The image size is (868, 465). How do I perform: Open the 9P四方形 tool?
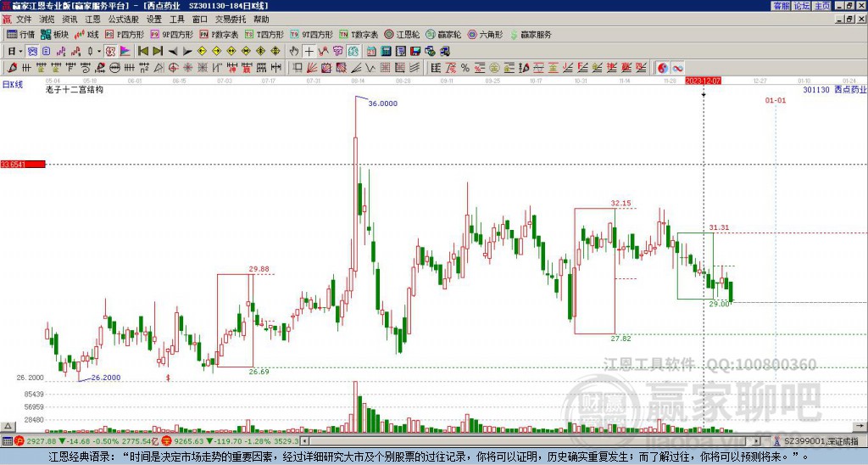click(171, 34)
